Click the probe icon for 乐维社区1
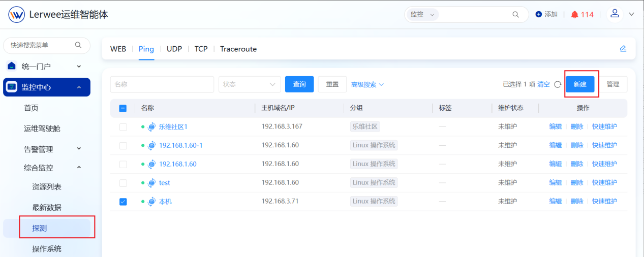The width and height of the screenshot is (644, 257). coord(151,126)
